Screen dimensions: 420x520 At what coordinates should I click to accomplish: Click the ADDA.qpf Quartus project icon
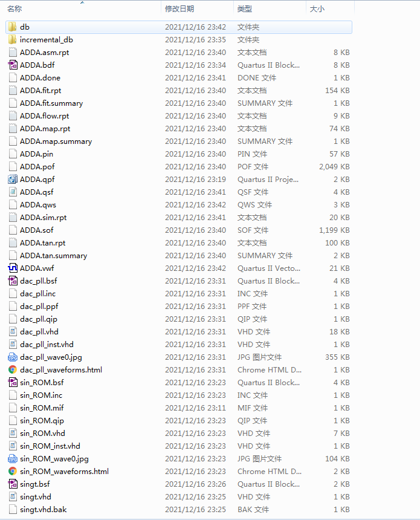[13, 180]
